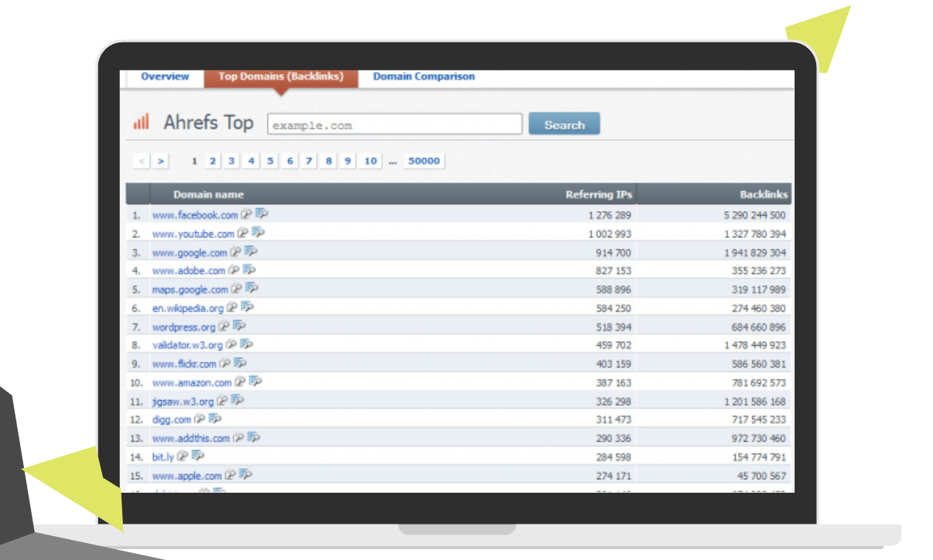
Task: Click the gray magnifier icon beside www.addthis.com
Action: (x=239, y=438)
